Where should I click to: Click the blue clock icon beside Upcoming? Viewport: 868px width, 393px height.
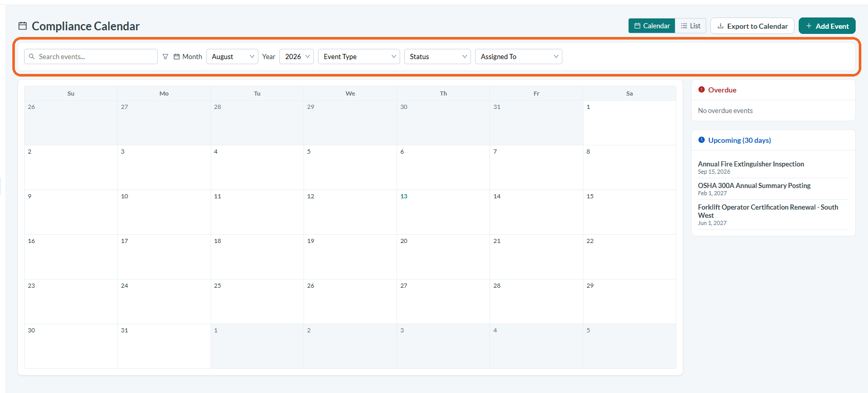point(702,140)
